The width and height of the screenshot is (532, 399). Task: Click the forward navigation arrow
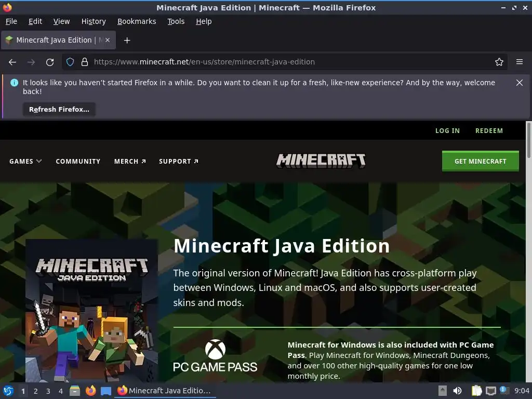click(31, 62)
